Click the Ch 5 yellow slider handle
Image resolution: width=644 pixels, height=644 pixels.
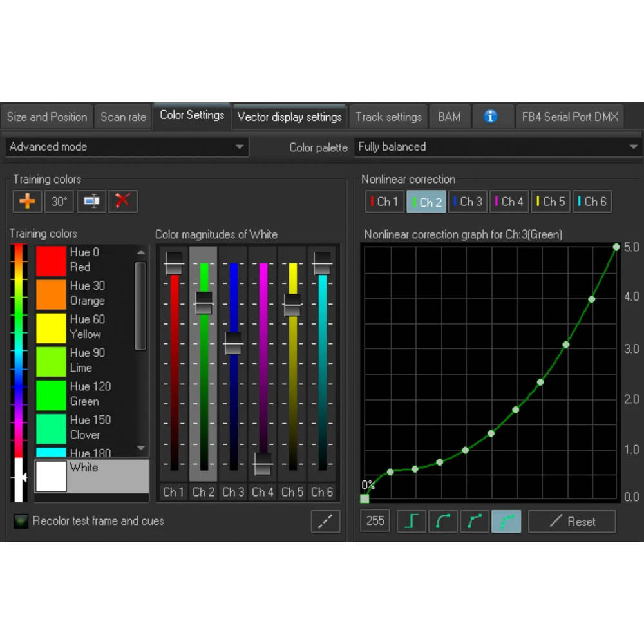(x=292, y=305)
